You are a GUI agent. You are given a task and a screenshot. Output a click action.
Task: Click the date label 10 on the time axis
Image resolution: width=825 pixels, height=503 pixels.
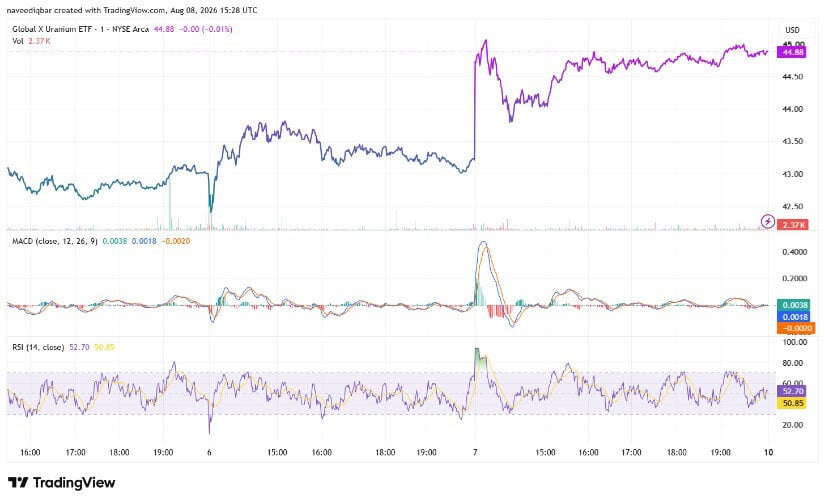[x=768, y=452]
